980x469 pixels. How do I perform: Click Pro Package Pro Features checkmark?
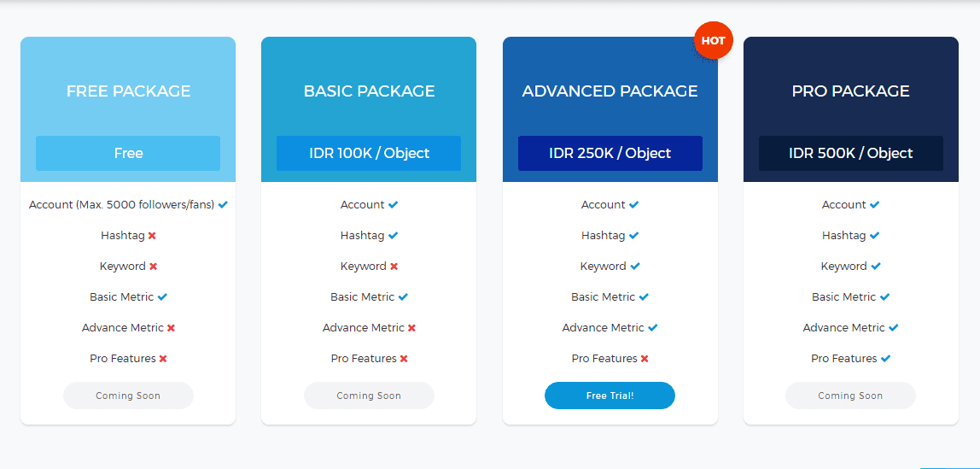(x=885, y=359)
